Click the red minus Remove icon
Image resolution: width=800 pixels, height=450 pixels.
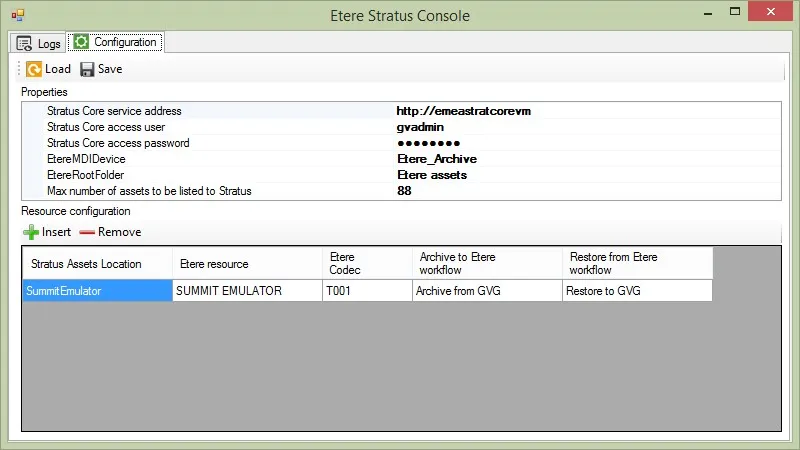click(x=86, y=232)
